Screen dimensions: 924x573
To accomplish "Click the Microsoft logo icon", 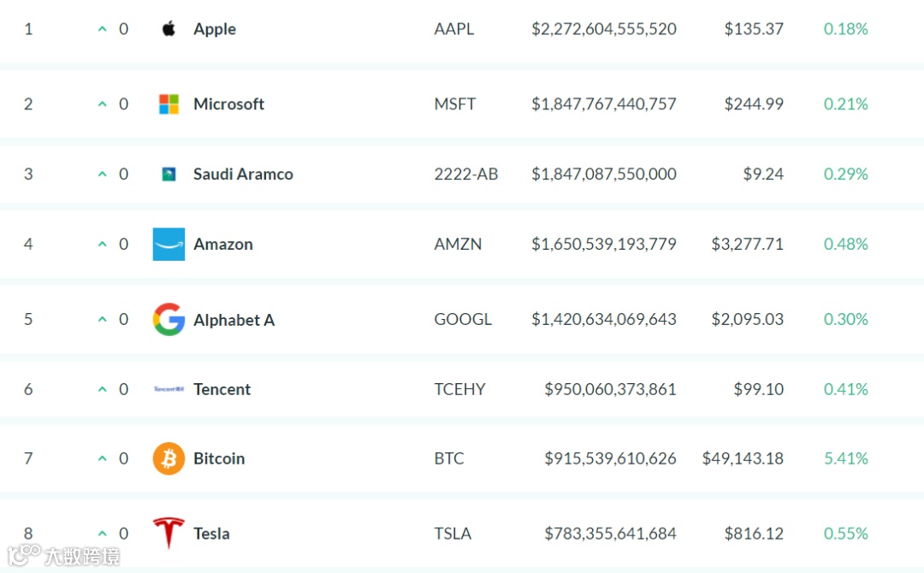I will pos(169,104).
